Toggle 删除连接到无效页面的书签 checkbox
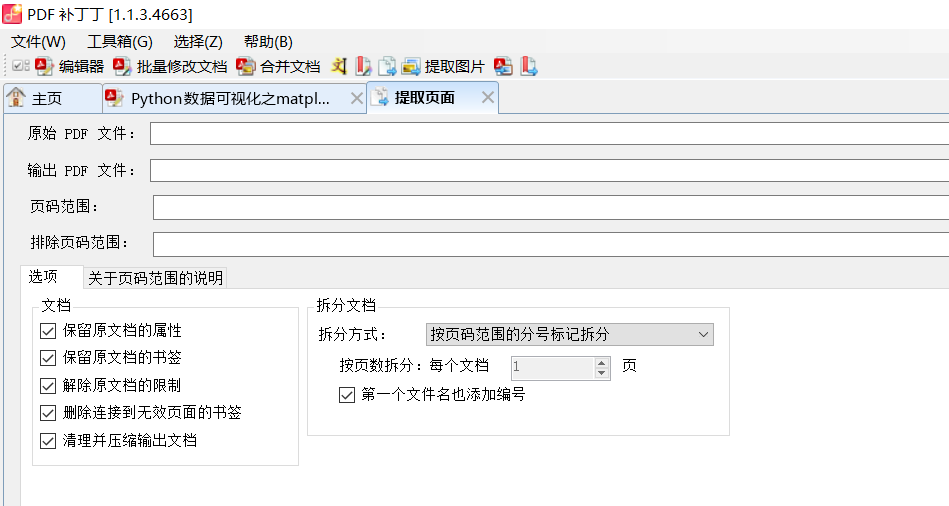Viewport: 949px width, 506px height. click(48, 413)
